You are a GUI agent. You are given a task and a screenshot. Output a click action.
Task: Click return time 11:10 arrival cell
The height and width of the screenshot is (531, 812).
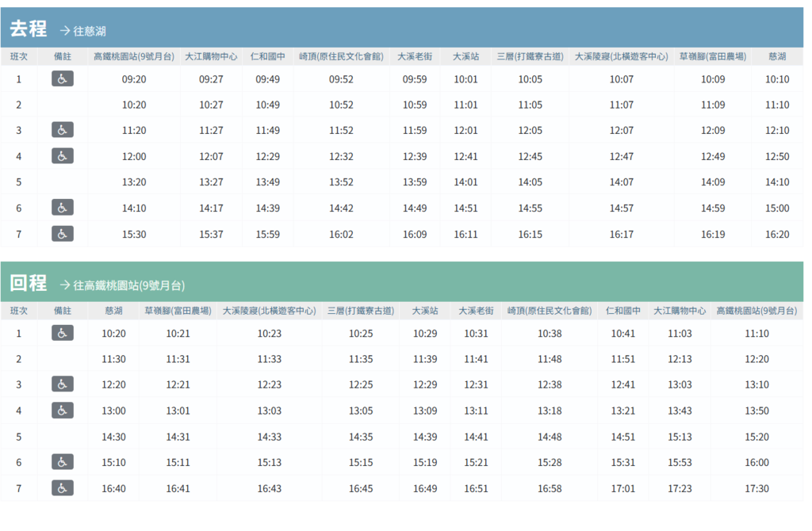click(756, 334)
